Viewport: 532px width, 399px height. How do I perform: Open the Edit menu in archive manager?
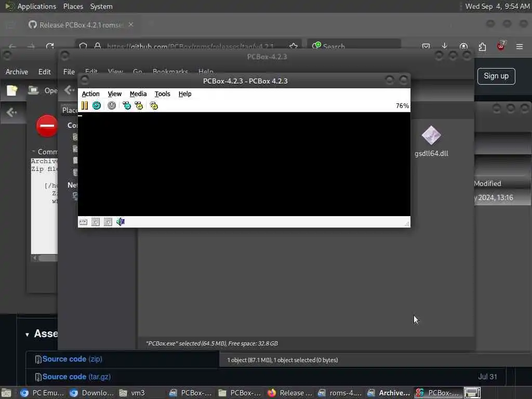(45, 72)
